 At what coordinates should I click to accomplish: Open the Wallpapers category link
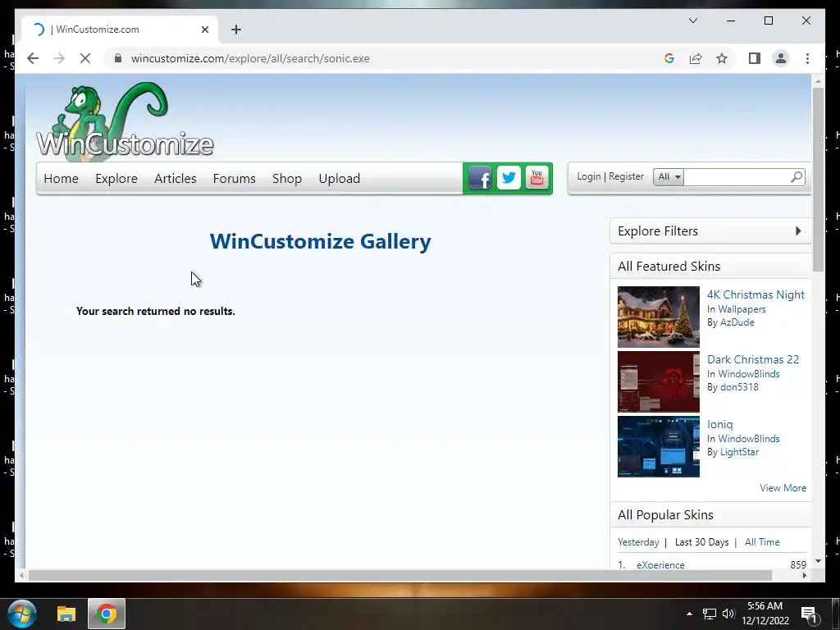(x=742, y=309)
